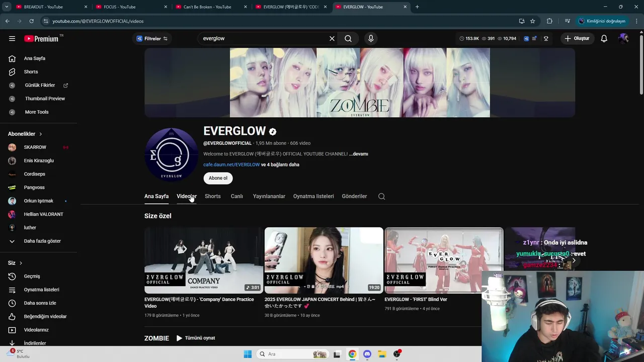Click the blue vidIQ icon beside 10,794
644x362 pixels.
(x=526, y=39)
